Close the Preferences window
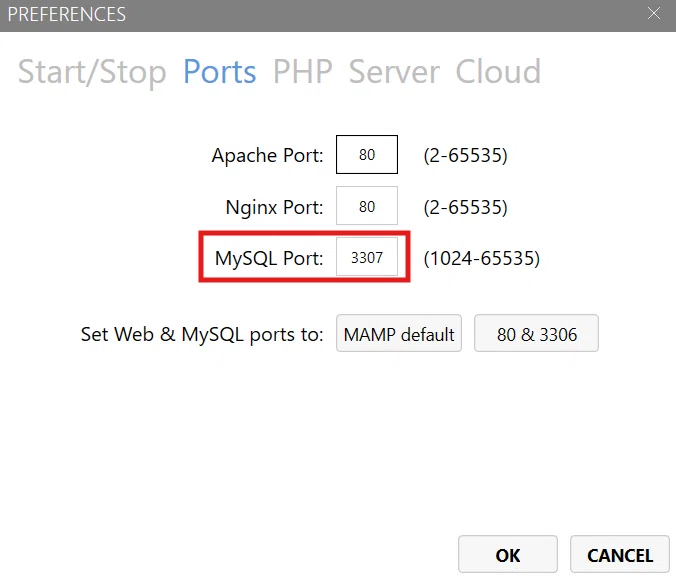 pos(654,13)
